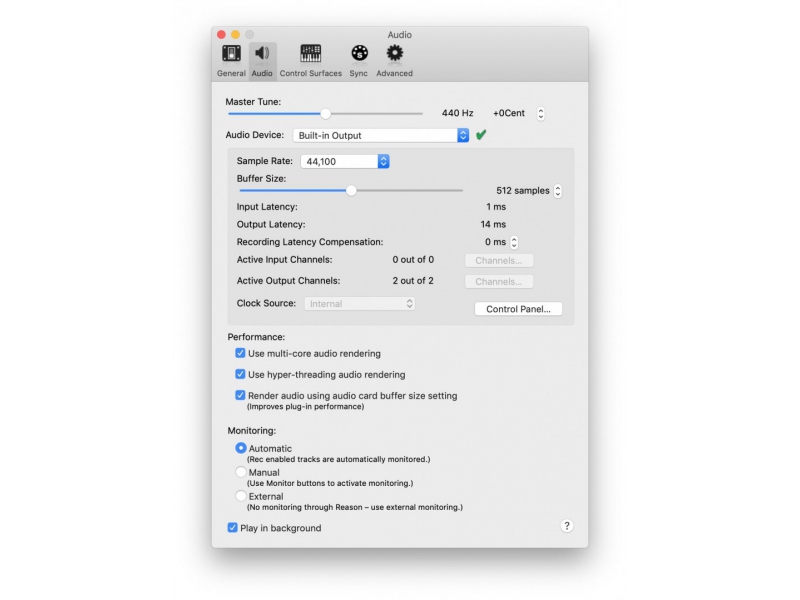
Task: Click the Buffer Size slider handle
Action: [351, 190]
